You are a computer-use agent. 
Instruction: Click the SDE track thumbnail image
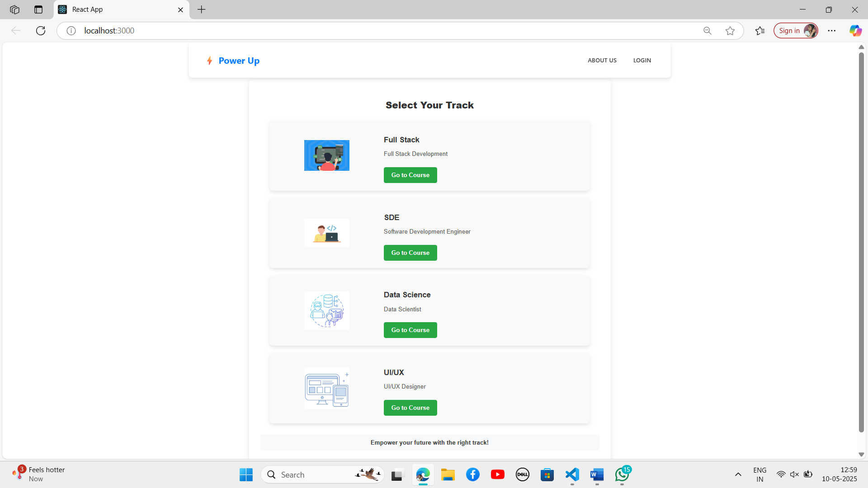pyautogui.click(x=326, y=233)
